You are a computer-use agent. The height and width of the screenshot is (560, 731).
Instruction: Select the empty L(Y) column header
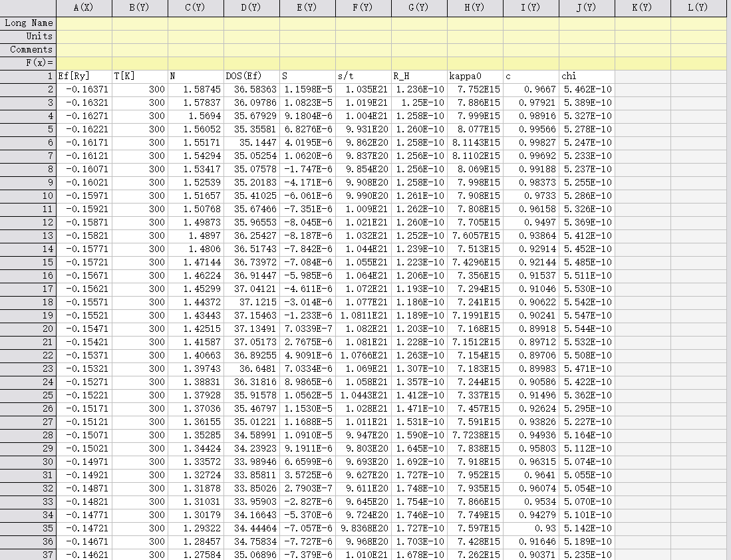click(x=700, y=7)
